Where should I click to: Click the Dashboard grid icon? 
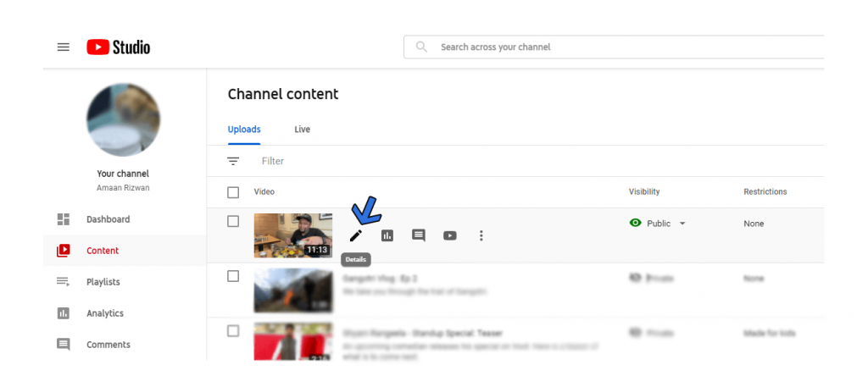tap(64, 219)
